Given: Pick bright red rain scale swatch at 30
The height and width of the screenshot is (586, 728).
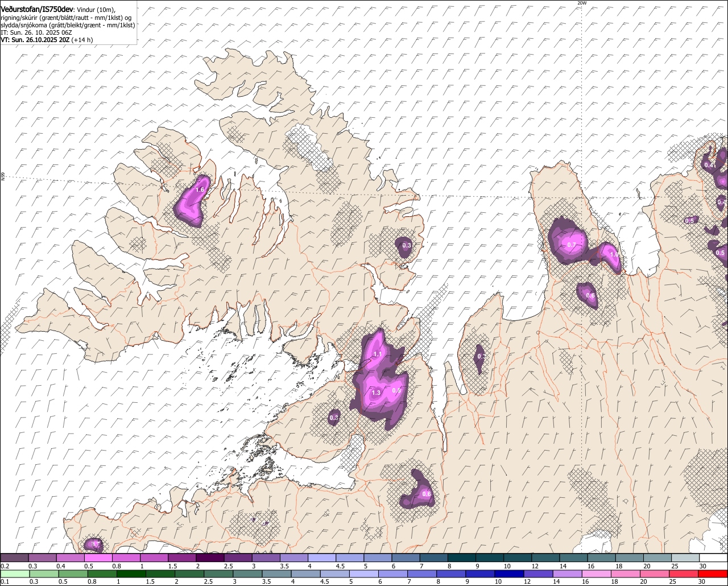Looking at the screenshot, I should [x=714, y=573].
